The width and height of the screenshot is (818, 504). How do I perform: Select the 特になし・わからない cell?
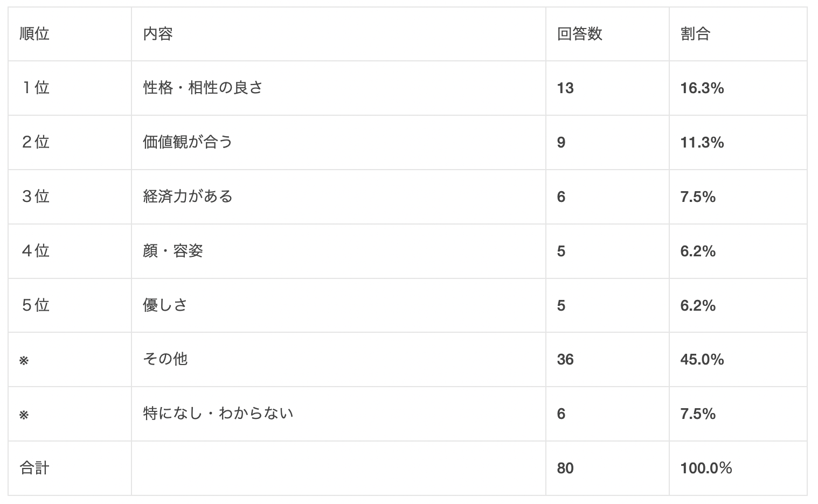(x=218, y=414)
